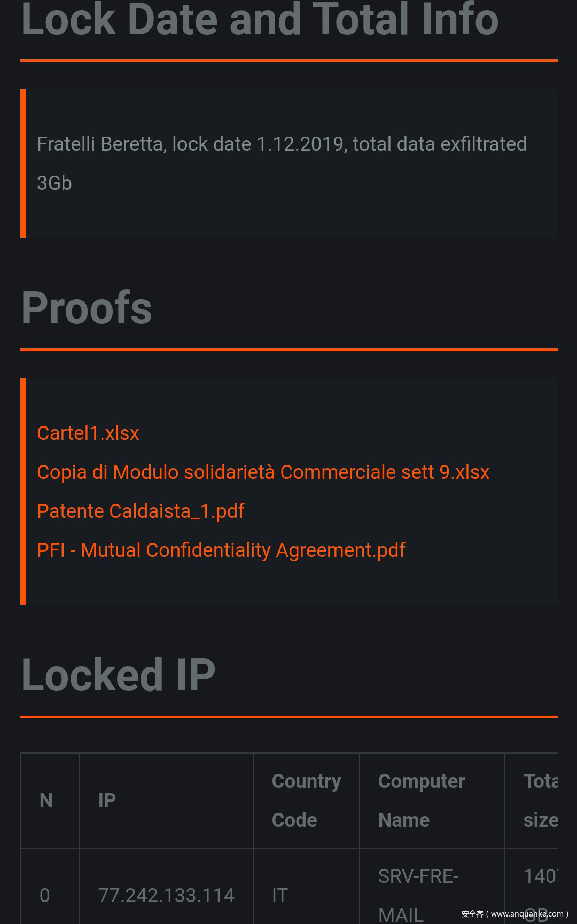
Task: Open the Patente Caldaista_1.pdf link
Action: pyautogui.click(x=141, y=511)
